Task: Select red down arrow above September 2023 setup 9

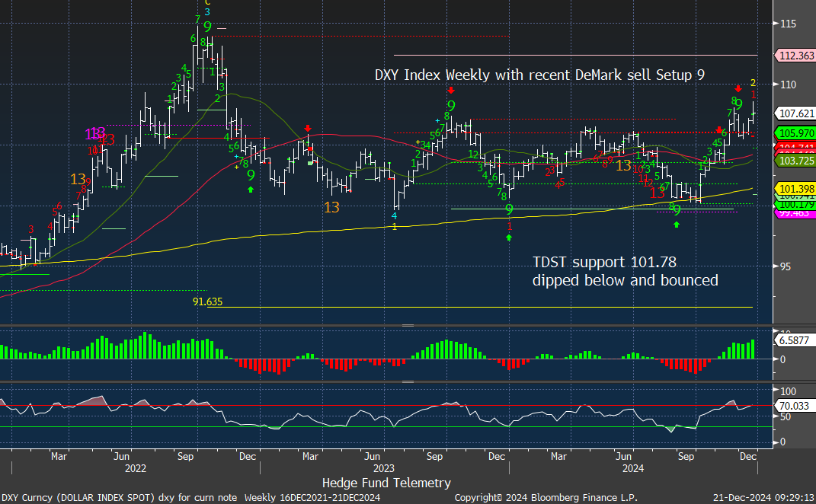Action: pos(451,91)
